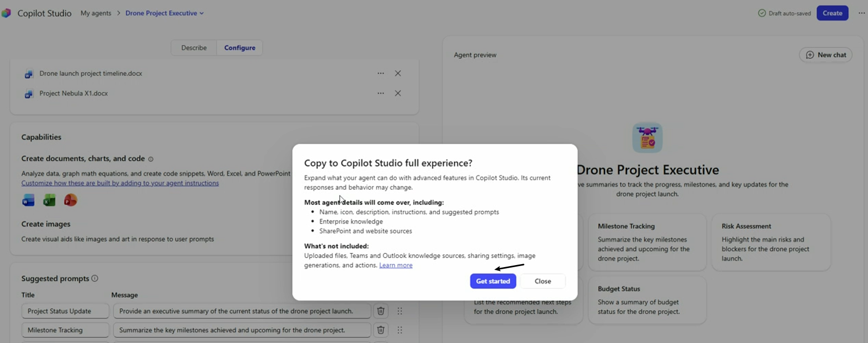Click the Drone Project Executive preview title
Viewport: 868px width, 343px height.
coord(648,170)
